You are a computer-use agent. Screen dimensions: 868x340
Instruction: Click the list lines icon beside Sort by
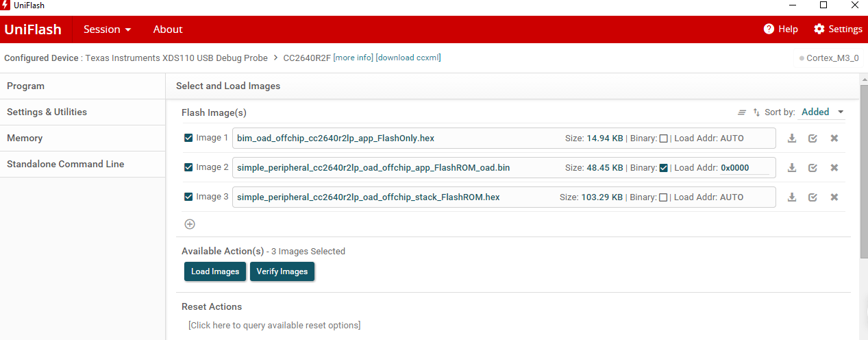pos(741,112)
